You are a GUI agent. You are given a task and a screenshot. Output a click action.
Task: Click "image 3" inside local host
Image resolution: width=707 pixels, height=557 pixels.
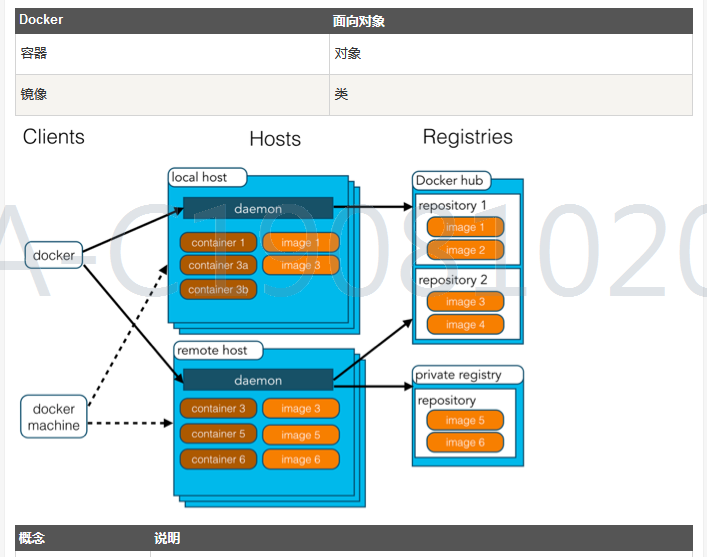click(301, 265)
